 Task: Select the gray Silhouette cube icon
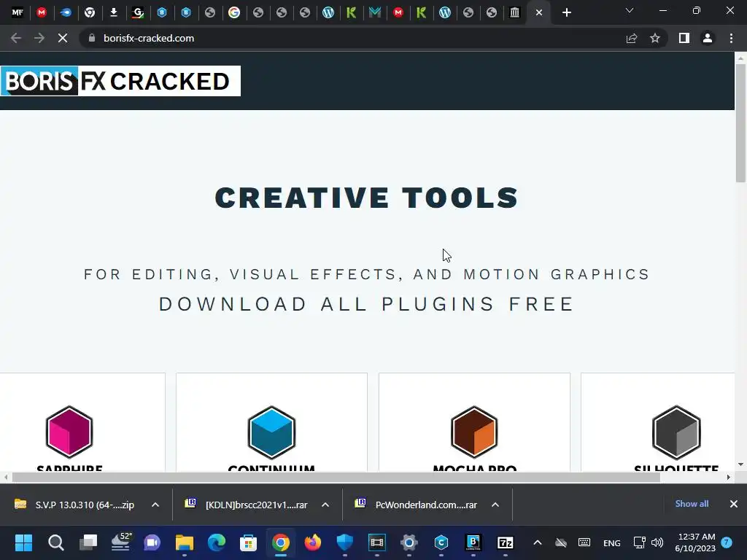click(676, 432)
